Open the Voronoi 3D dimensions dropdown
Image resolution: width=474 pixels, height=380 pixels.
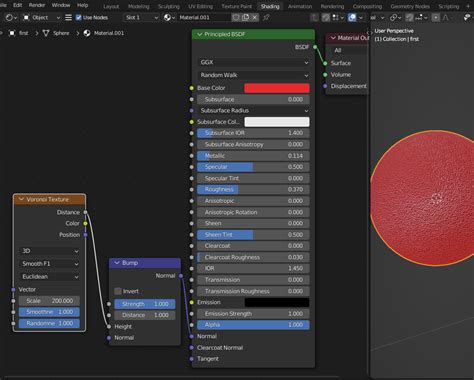coord(49,251)
